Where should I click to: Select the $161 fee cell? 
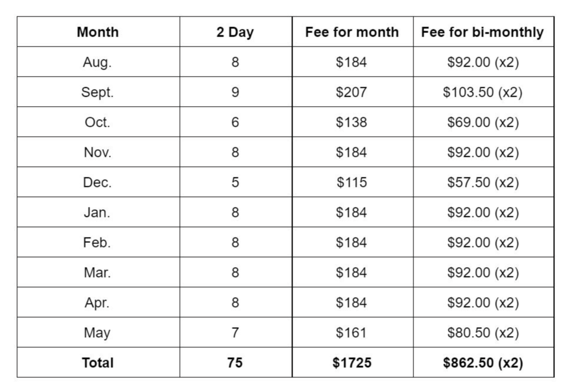[351, 332]
